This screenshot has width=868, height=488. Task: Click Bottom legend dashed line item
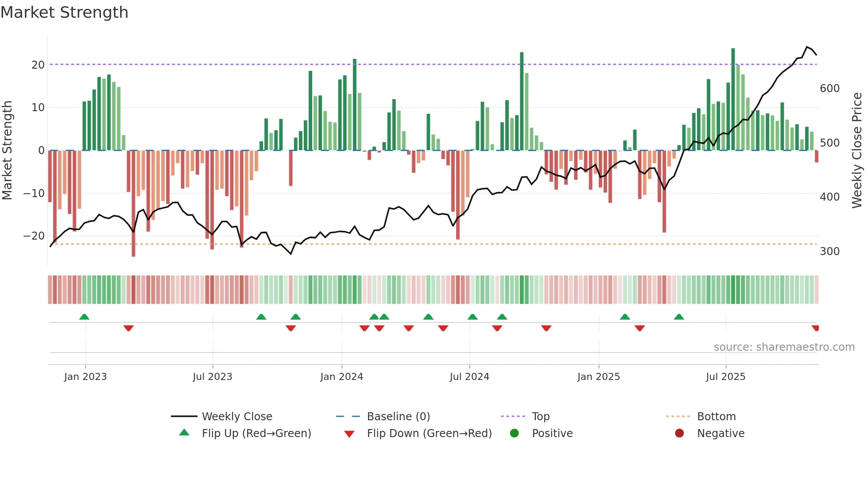(x=678, y=417)
